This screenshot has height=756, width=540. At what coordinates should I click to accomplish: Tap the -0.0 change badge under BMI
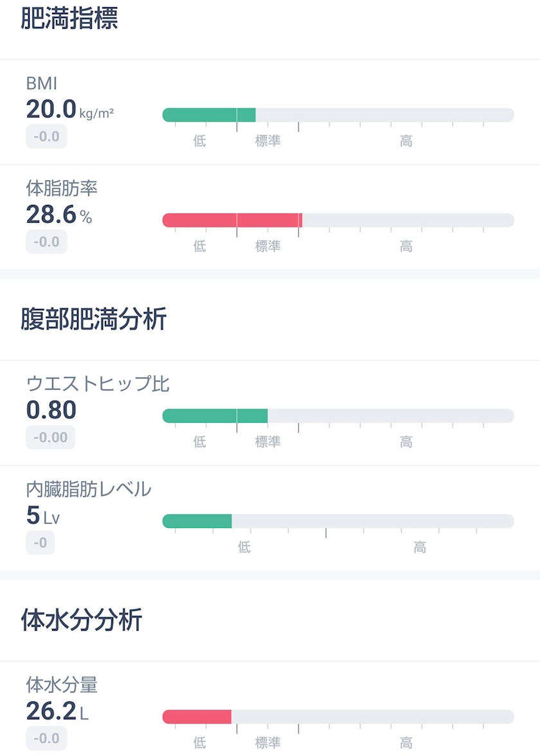point(46,137)
